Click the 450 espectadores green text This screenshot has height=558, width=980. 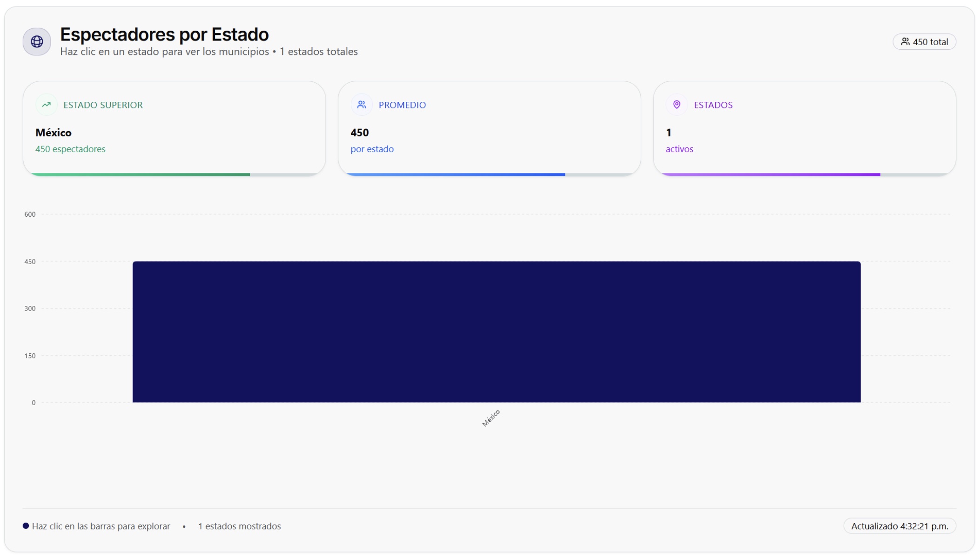[x=70, y=149]
